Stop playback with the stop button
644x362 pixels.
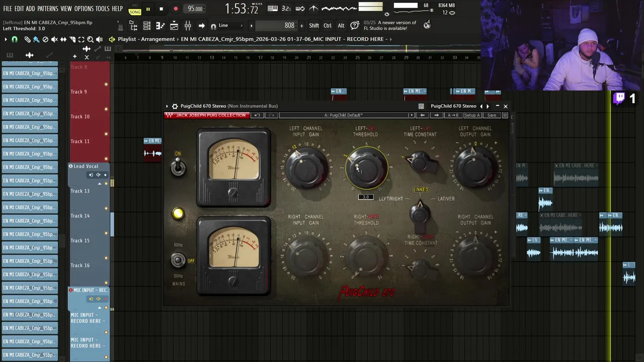[x=161, y=9]
